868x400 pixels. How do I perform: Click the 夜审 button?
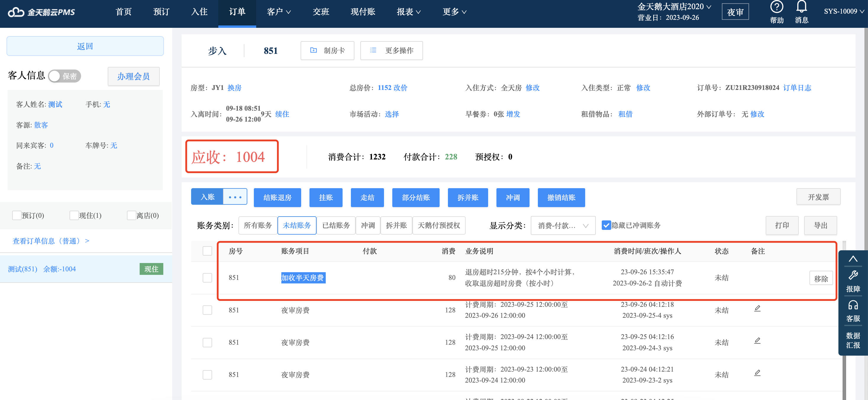735,12
